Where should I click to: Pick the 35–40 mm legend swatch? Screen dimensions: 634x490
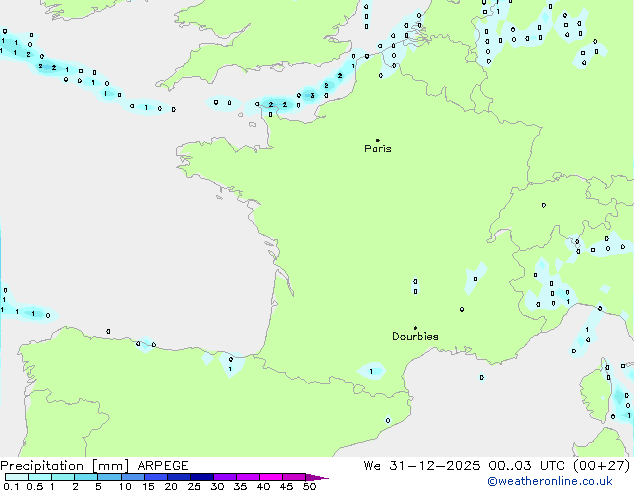(247, 477)
